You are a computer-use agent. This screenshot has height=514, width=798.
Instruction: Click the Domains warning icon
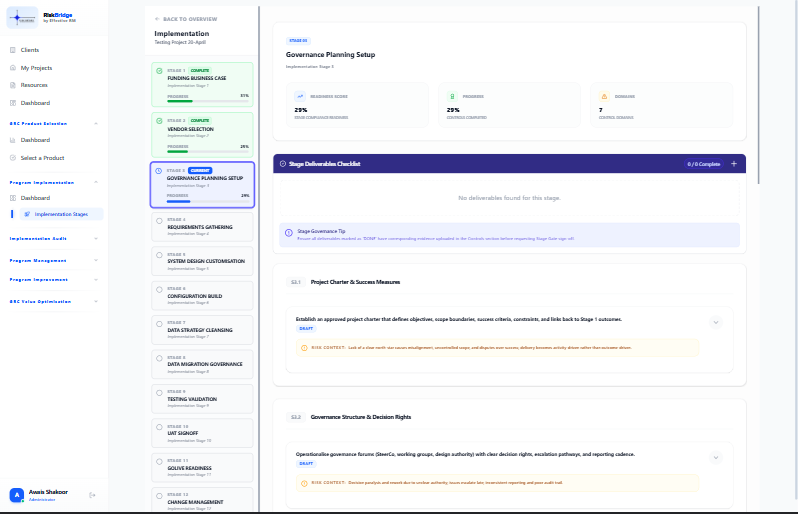point(604,96)
